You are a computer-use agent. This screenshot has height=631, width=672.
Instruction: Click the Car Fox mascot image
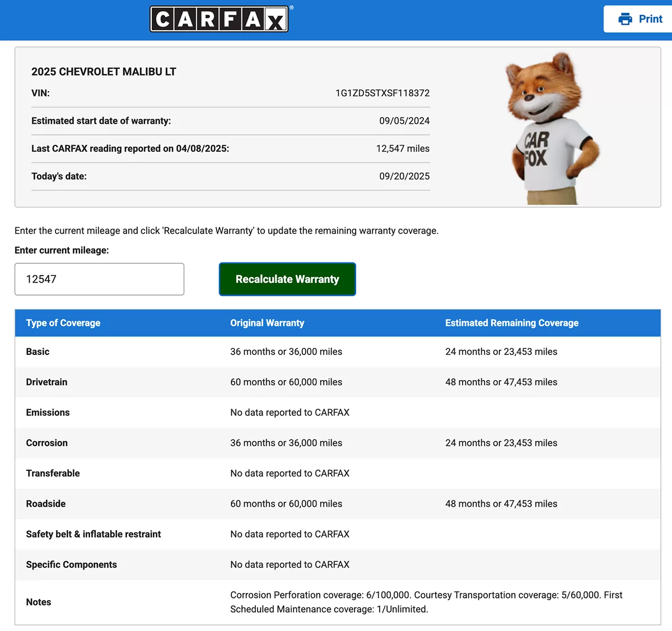pos(551,129)
